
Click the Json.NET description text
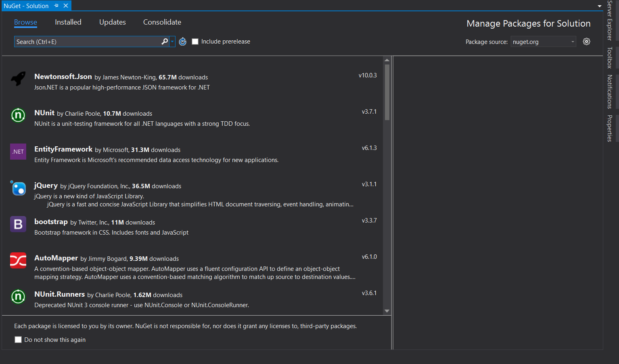(122, 87)
